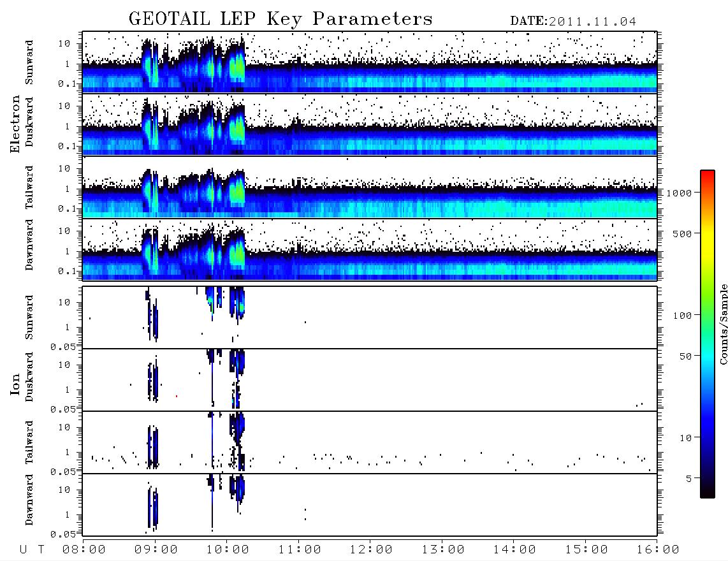Click the 0.1 tick of Electron Sunward axis
The width and height of the screenshot is (728, 561).
[67, 84]
